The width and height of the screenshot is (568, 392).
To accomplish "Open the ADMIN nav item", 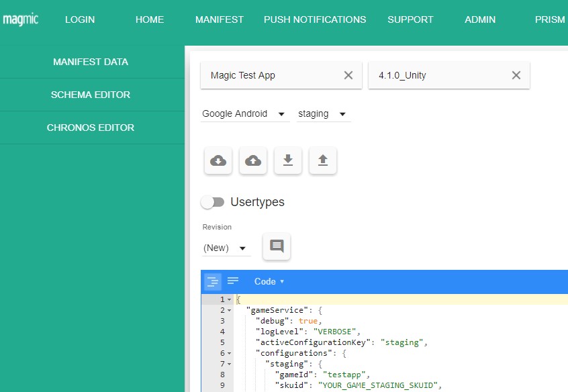I will point(480,19).
